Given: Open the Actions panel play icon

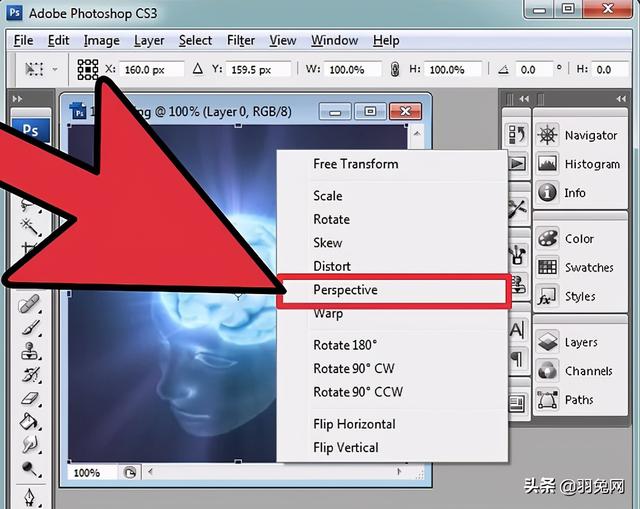Looking at the screenshot, I should pos(518,164).
